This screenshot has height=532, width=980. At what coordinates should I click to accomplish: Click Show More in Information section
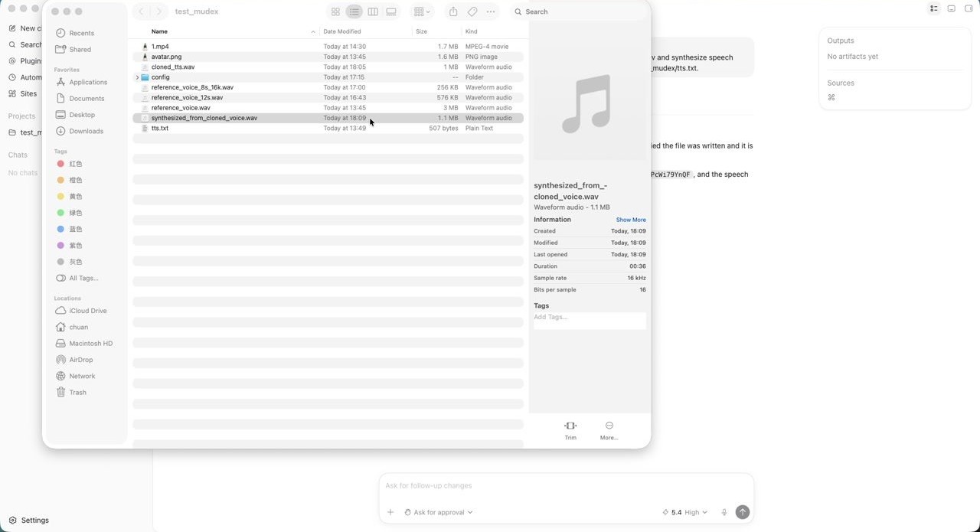click(631, 220)
